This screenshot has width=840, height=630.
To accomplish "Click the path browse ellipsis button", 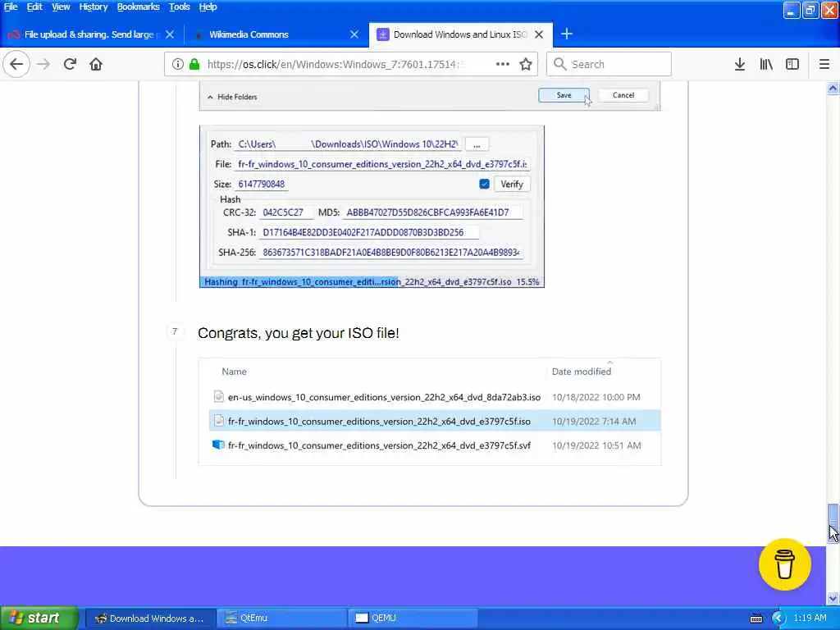I will click(477, 144).
